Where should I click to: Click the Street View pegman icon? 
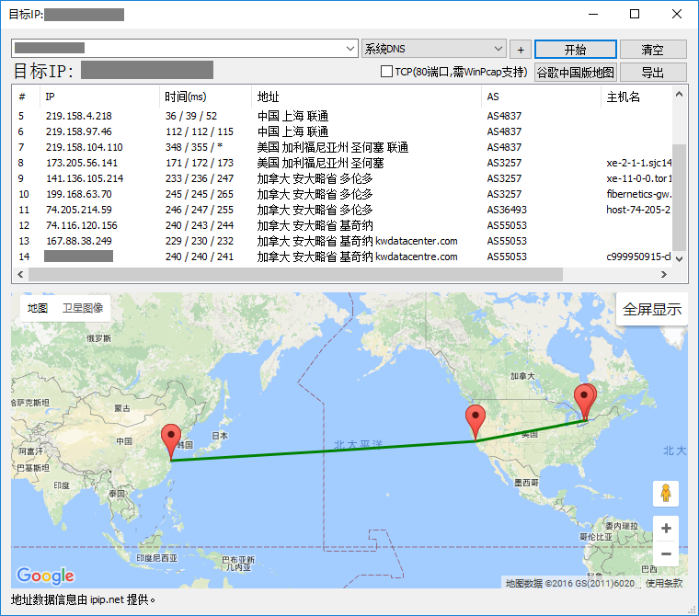666,494
